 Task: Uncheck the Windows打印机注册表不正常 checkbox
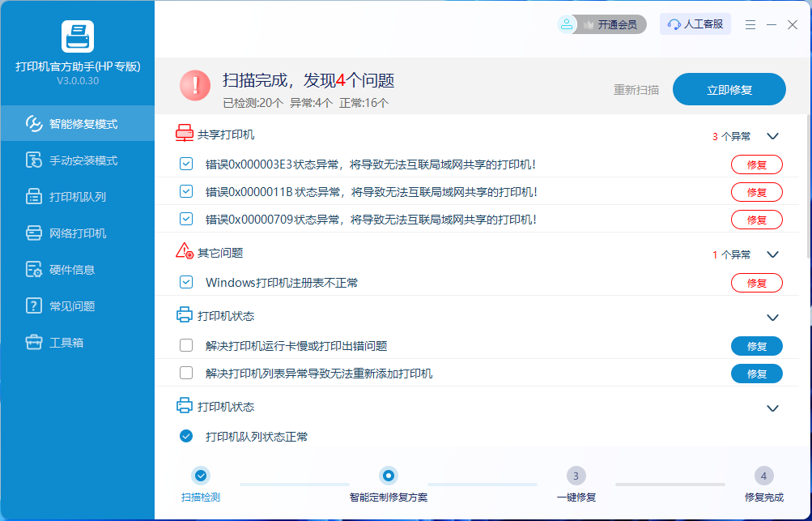186,283
